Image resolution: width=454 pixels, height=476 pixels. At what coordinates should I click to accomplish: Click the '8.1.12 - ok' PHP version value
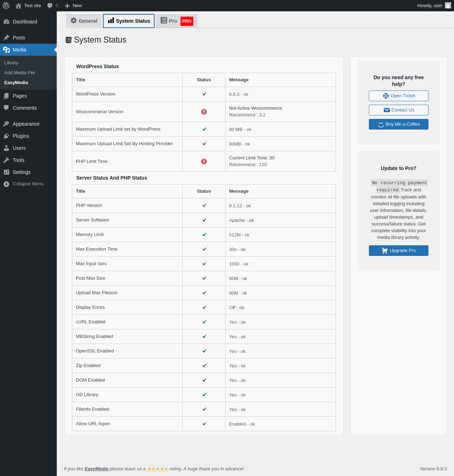click(x=240, y=206)
